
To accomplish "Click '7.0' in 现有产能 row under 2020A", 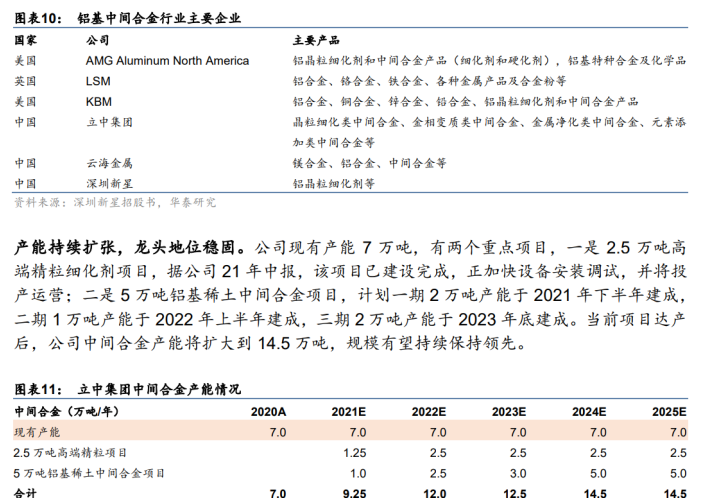I will point(278,432).
